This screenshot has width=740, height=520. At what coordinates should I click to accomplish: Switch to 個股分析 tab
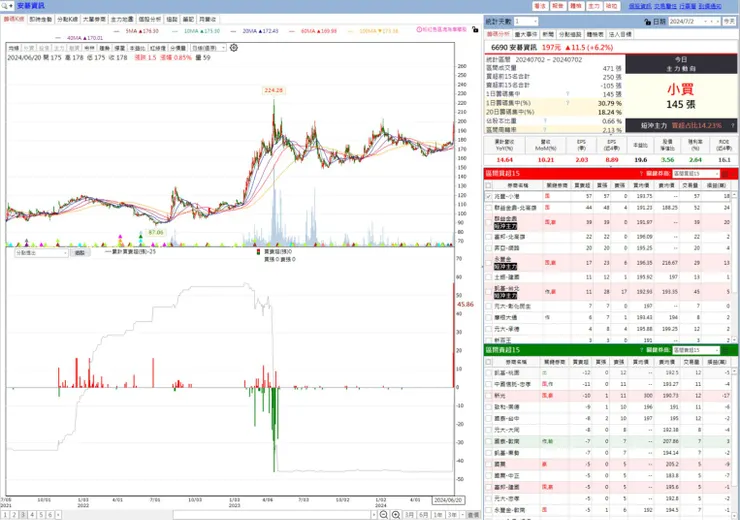click(x=150, y=19)
